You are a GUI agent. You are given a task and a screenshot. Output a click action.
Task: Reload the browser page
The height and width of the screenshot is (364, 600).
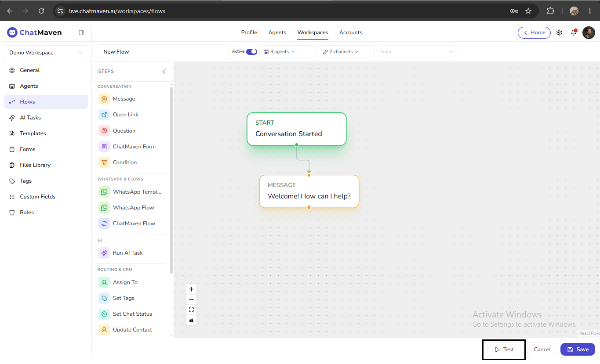point(41,11)
